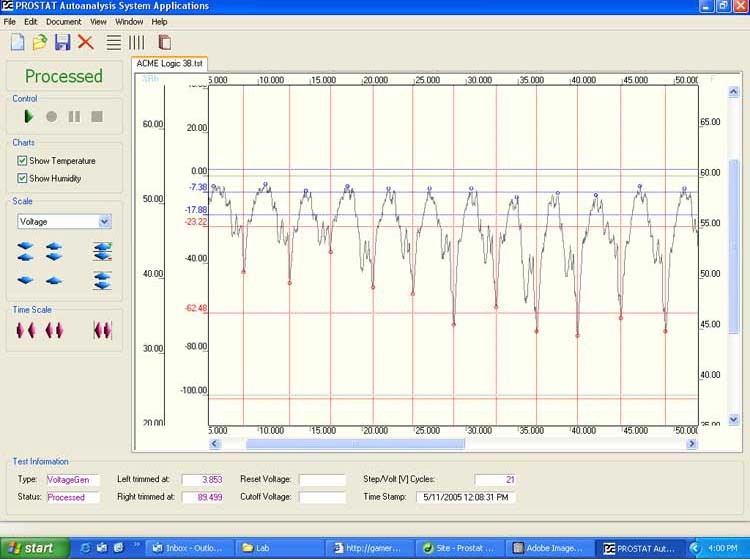Open the Document menu

[x=63, y=21]
